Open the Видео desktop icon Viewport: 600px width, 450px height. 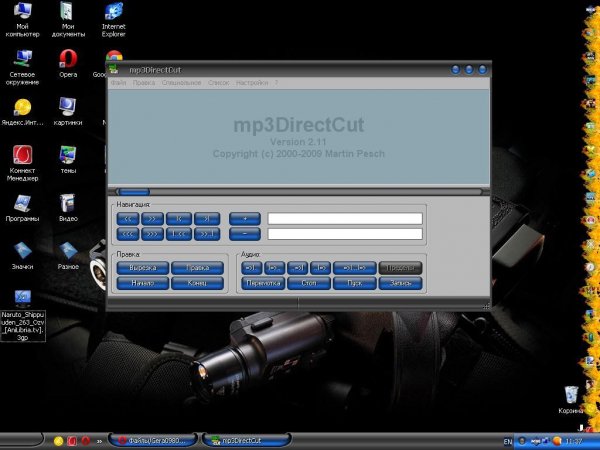tap(68, 208)
